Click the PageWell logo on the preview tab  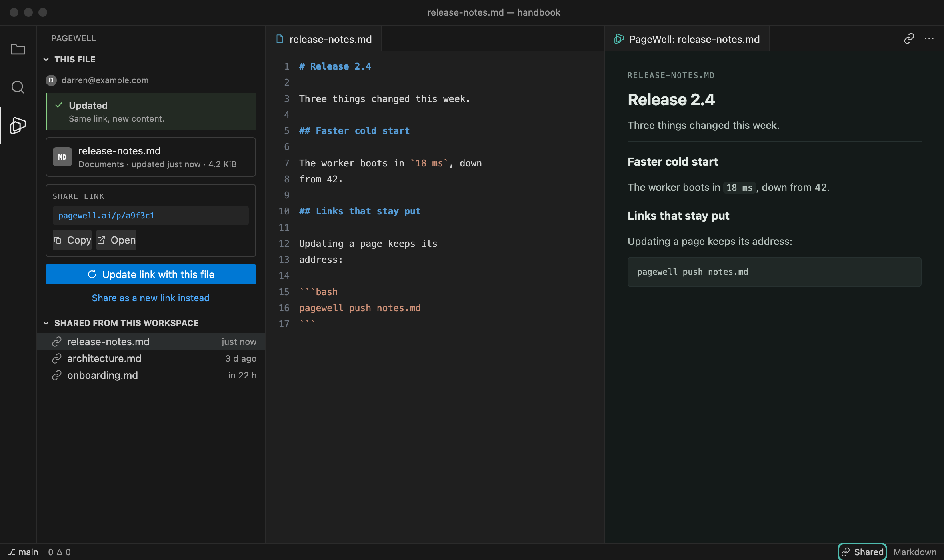(x=619, y=39)
